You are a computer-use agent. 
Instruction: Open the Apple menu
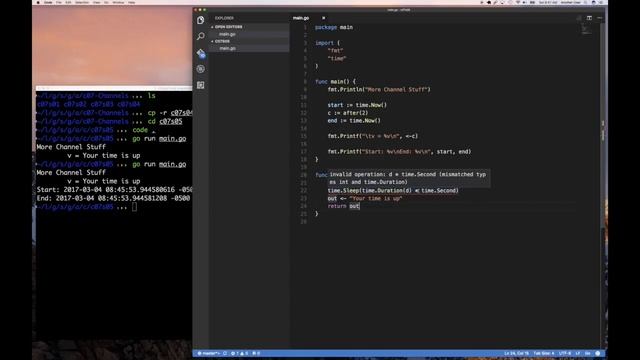coord(38,2)
